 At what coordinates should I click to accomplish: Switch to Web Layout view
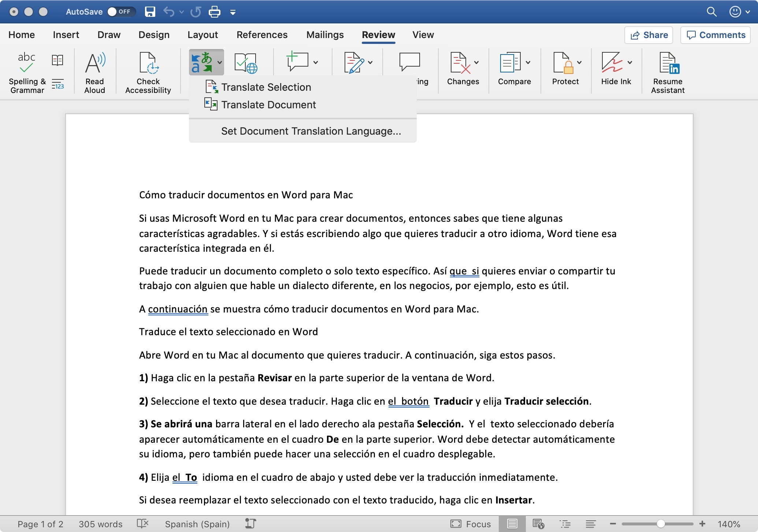pos(538,524)
